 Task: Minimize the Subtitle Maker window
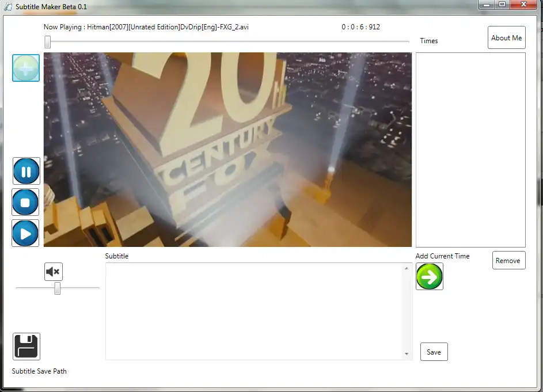tap(487, 5)
